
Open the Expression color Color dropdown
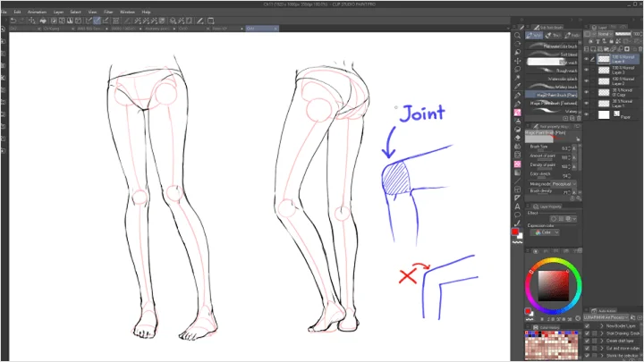tap(547, 232)
